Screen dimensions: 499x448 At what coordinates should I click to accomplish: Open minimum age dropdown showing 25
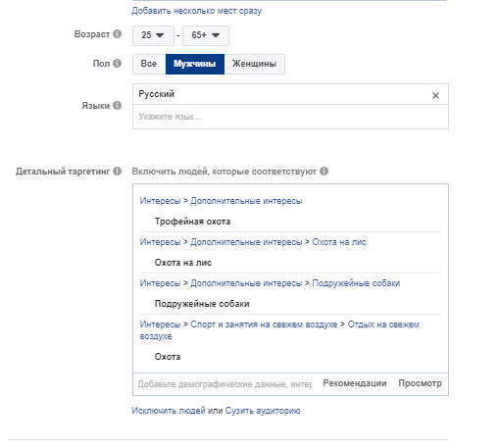coord(153,35)
